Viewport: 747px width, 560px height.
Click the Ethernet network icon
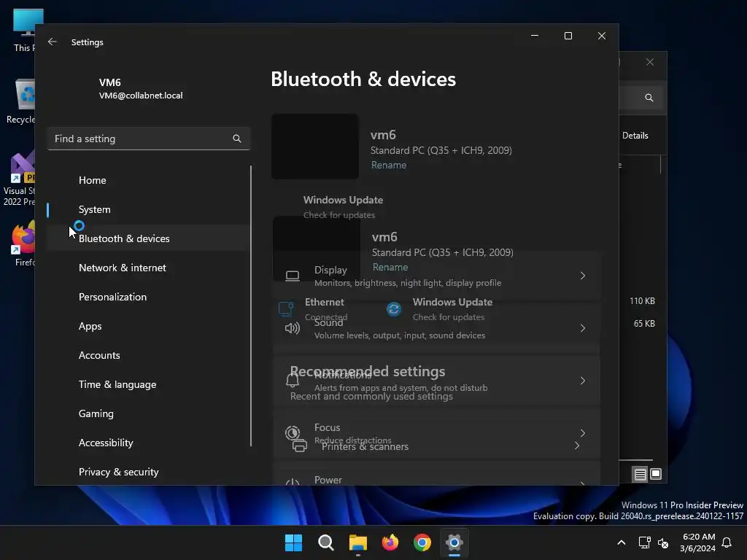tap(286, 309)
